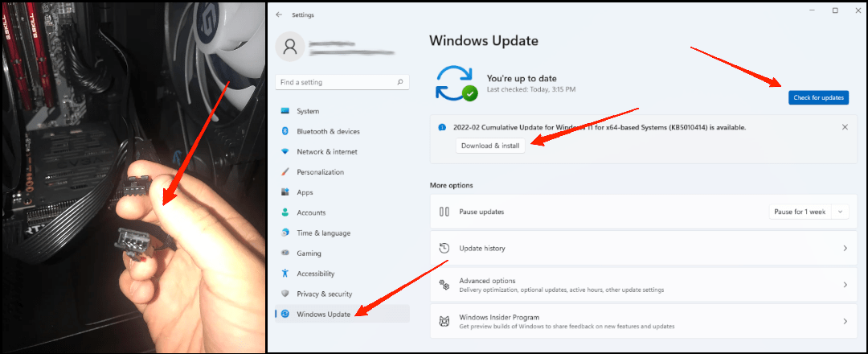Click the Gaming controller icon

[285, 253]
